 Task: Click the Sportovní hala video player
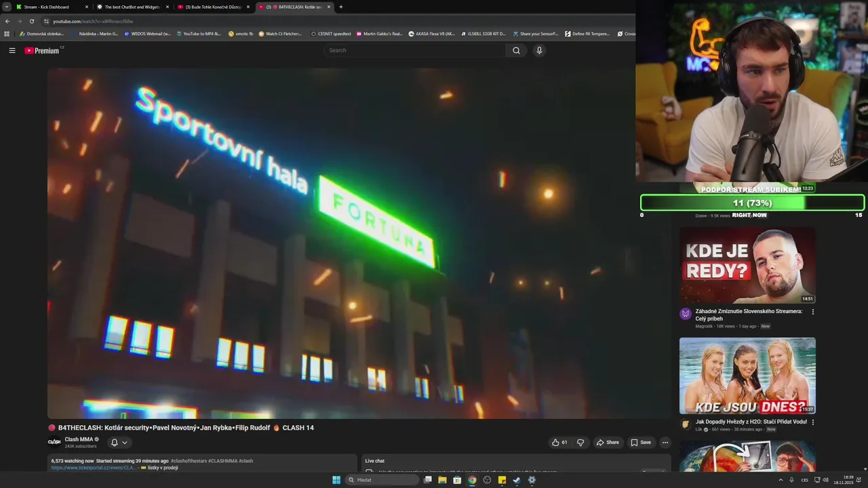359,243
